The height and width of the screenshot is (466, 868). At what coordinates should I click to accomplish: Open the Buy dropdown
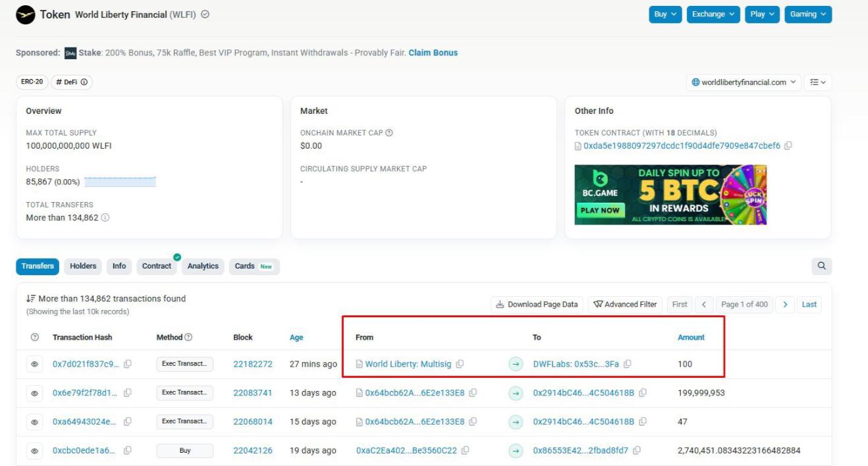coord(665,14)
